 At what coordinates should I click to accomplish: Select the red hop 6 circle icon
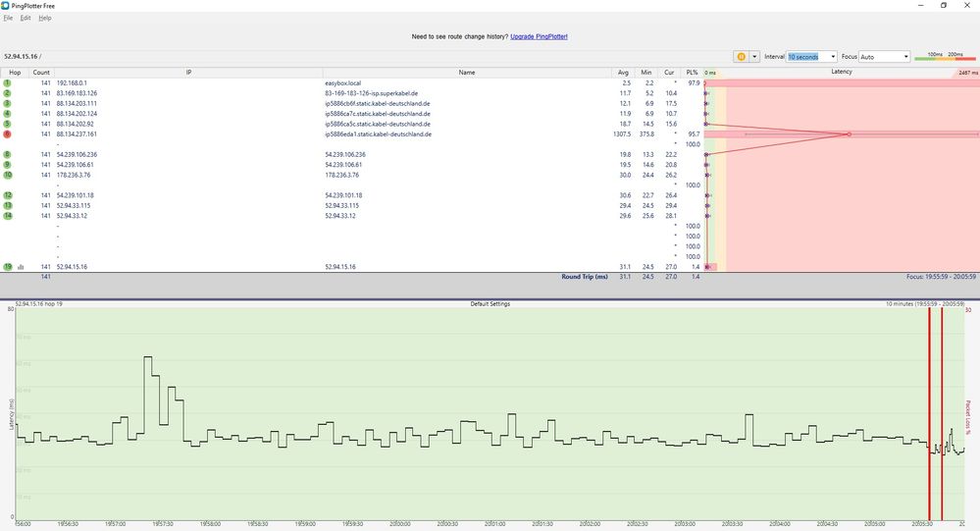(8, 133)
